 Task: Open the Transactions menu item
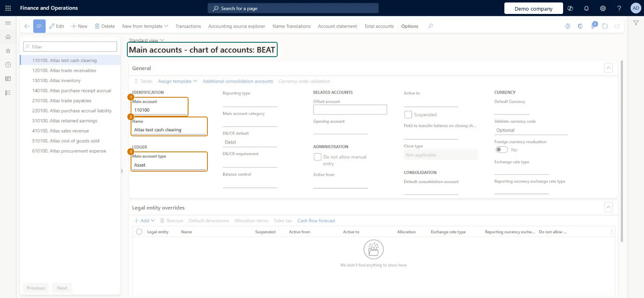pos(188,26)
